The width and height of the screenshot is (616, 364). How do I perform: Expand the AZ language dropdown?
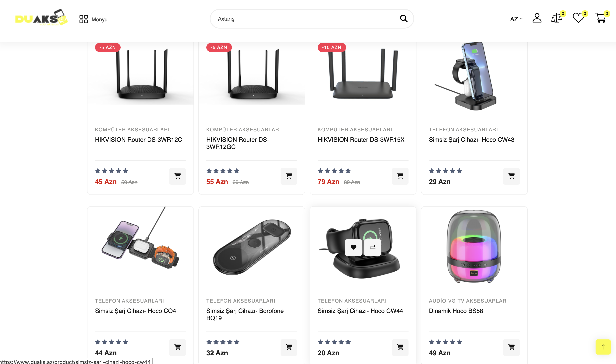pos(516,19)
